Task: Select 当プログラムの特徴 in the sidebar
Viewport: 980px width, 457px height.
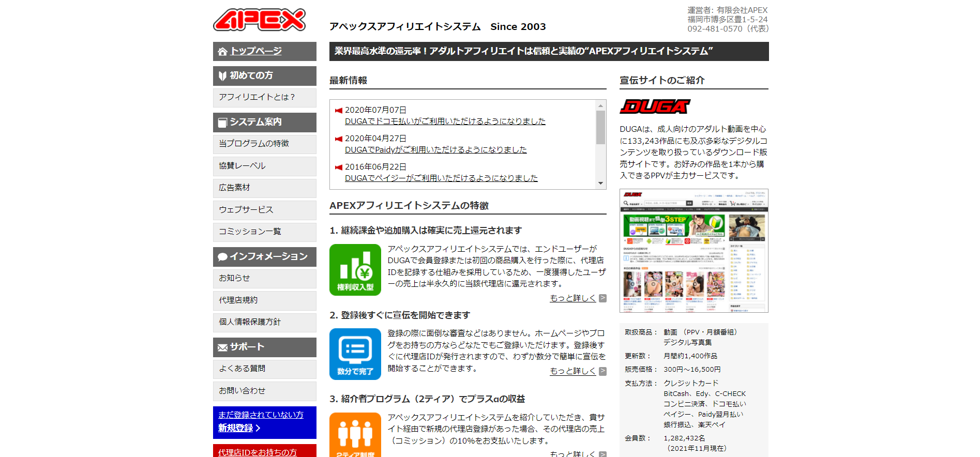Action: [265, 144]
